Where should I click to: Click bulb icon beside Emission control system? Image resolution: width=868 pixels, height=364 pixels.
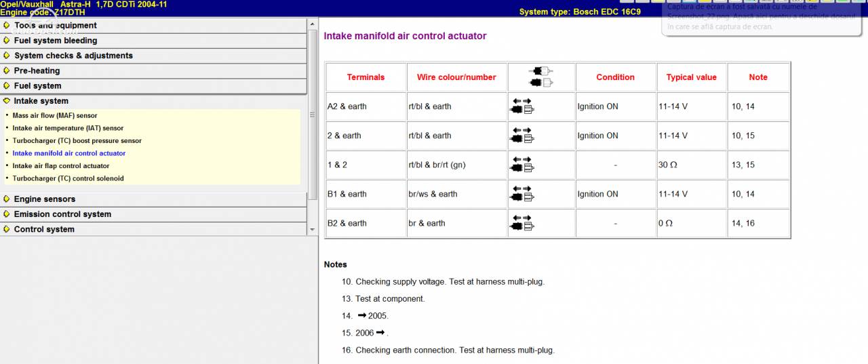pos(7,214)
